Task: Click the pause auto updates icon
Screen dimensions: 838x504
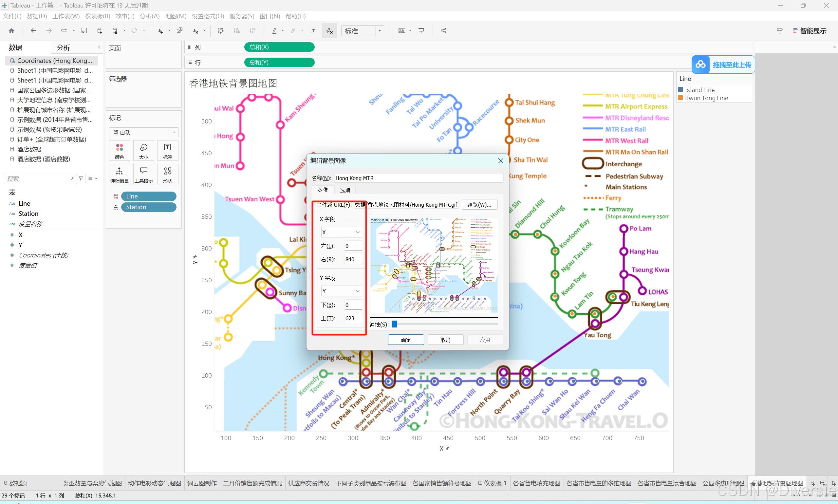Action: pos(115,31)
